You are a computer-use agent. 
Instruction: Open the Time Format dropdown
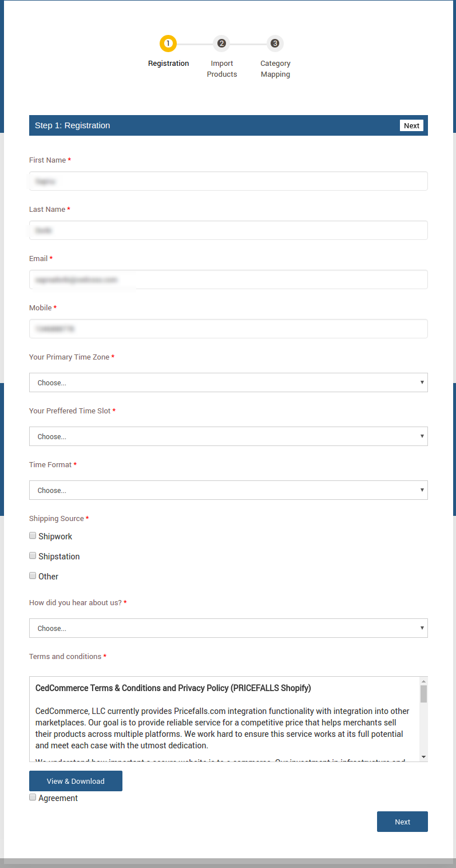pos(228,490)
